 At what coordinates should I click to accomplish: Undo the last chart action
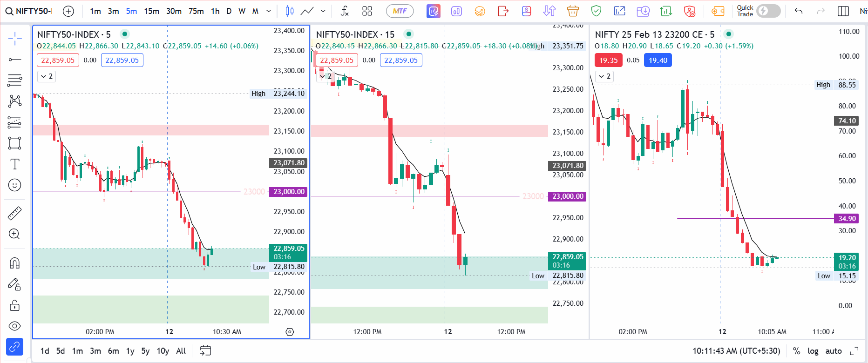click(799, 11)
